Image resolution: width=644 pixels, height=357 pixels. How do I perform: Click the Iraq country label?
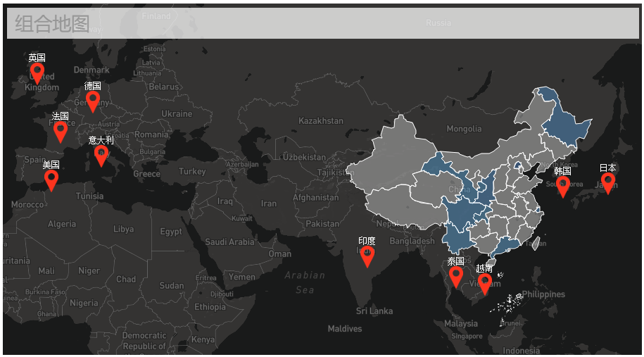click(x=225, y=201)
